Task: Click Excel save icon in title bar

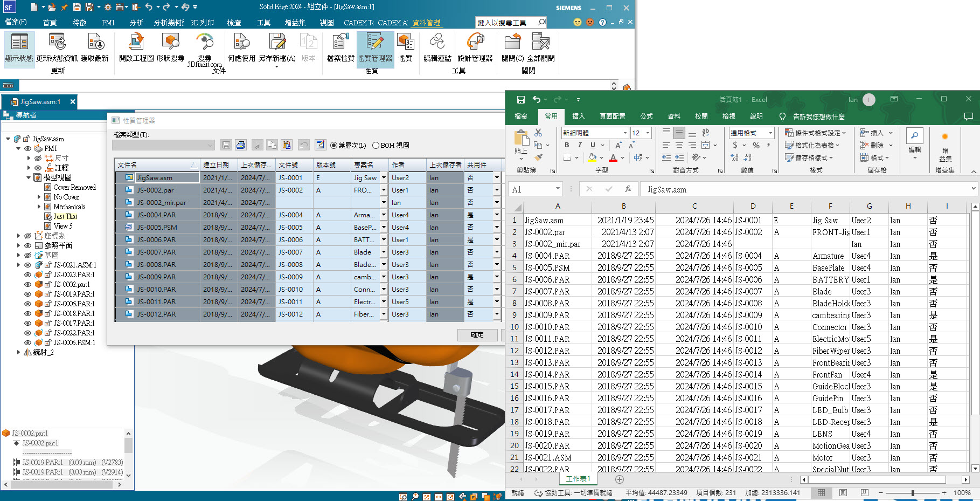Action: 520,99
